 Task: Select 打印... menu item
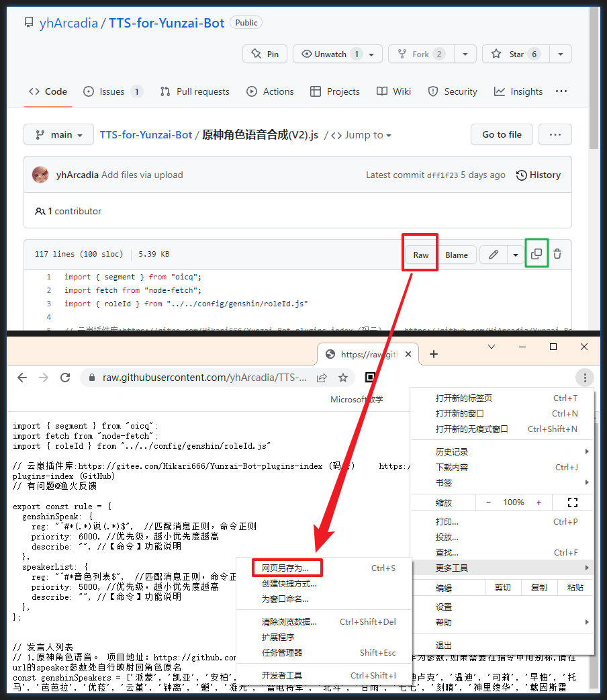[502, 522]
